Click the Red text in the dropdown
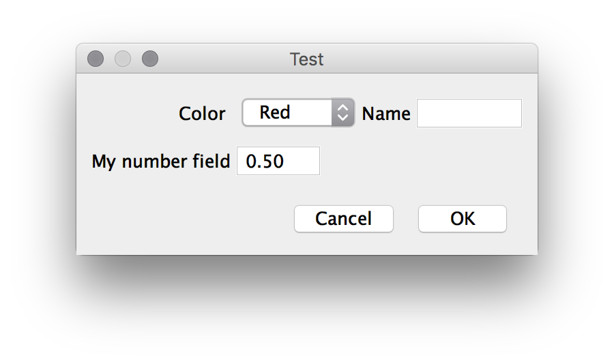 pos(275,112)
